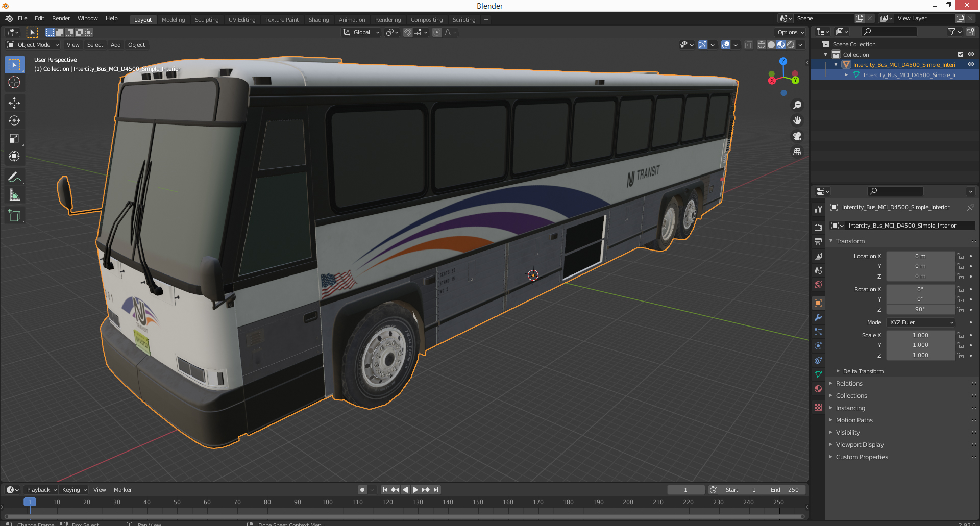Open rotation Mode XYZ Euler dropdown
The width and height of the screenshot is (980, 526).
pyautogui.click(x=921, y=322)
